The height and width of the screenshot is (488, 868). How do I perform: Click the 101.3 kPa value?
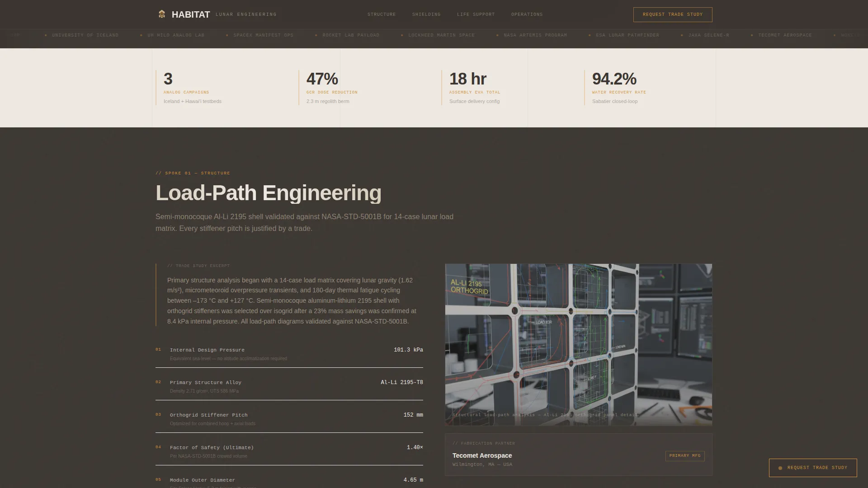pyautogui.click(x=408, y=350)
